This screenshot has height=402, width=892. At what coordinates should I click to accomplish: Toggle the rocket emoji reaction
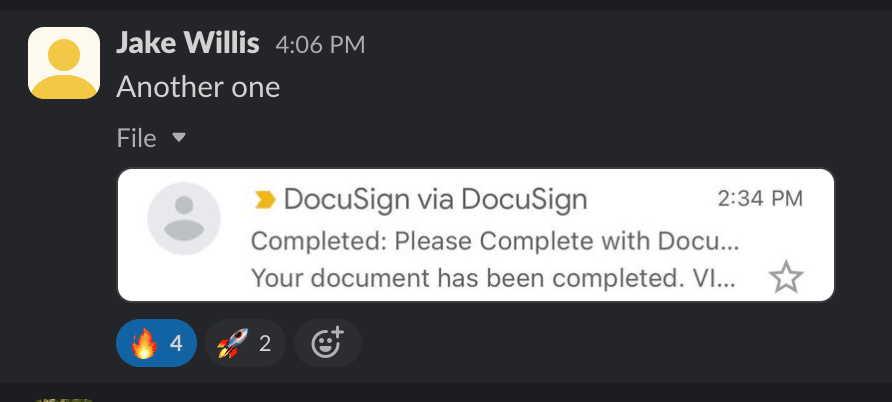click(x=245, y=343)
